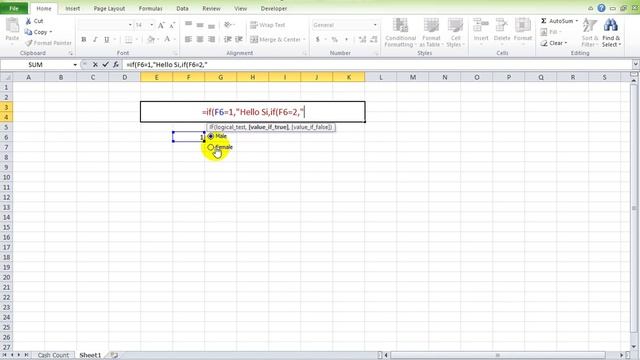Open the font size dropdown
This screenshot has height=360, width=640.
coord(151,25)
